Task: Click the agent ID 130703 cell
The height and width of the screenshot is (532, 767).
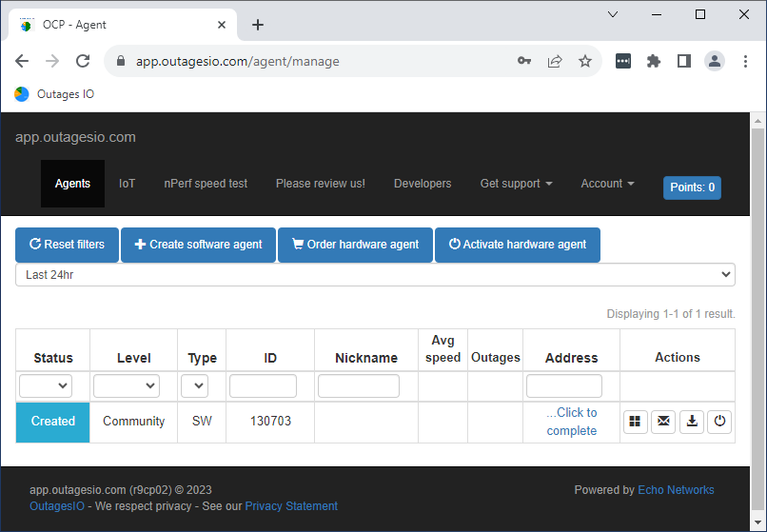Action: (x=270, y=422)
